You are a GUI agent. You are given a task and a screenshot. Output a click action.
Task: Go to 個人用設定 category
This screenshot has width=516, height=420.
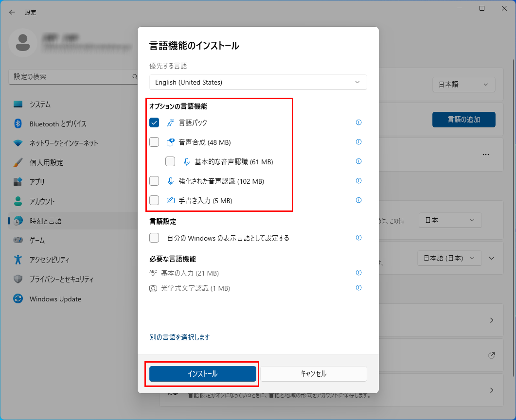pyautogui.click(x=73, y=162)
